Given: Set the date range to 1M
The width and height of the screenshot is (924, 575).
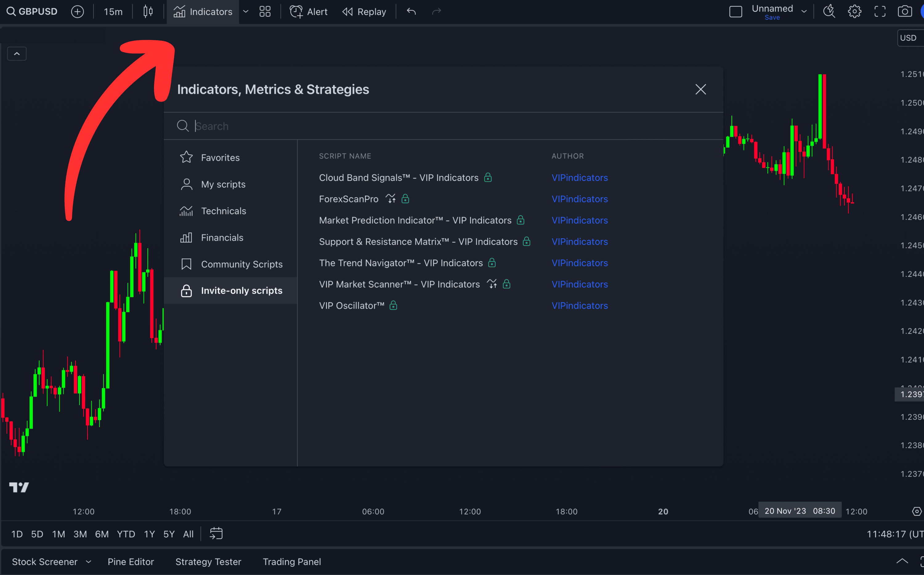Looking at the screenshot, I should (x=58, y=534).
